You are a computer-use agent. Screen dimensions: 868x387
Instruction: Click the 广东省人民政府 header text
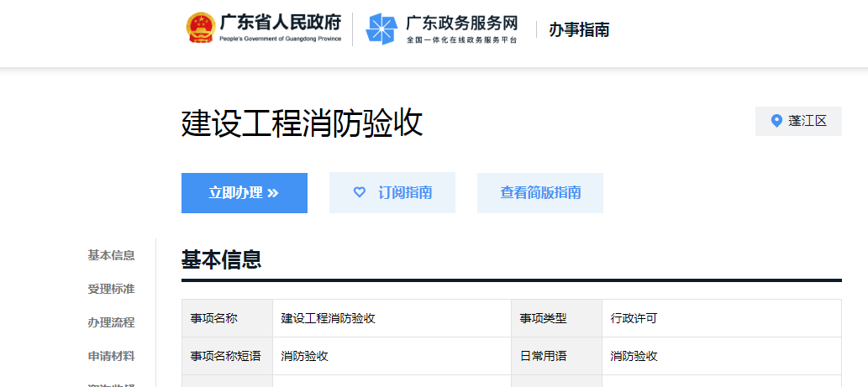coord(280,22)
